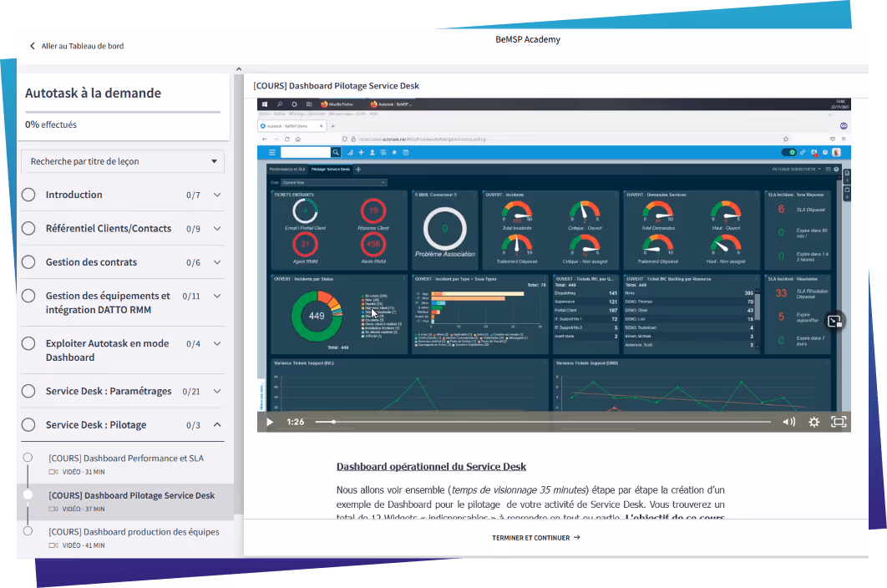Expand Gestion des contrats chevron
The width and height of the screenshot is (887, 588).
(217, 262)
